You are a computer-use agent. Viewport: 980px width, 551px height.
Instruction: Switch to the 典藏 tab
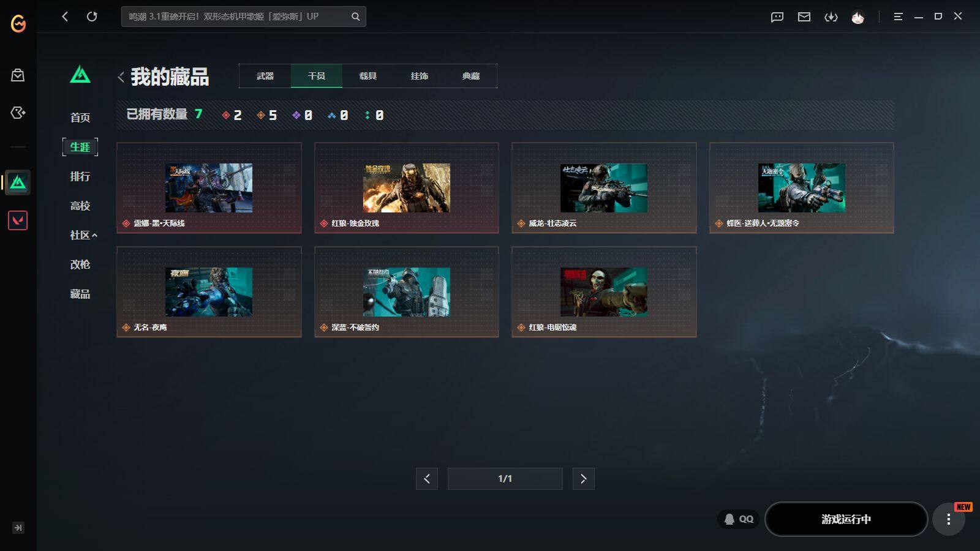pos(471,76)
